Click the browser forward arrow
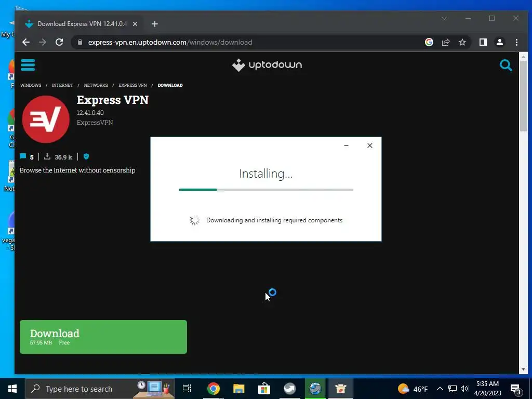 click(x=43, y=43)
